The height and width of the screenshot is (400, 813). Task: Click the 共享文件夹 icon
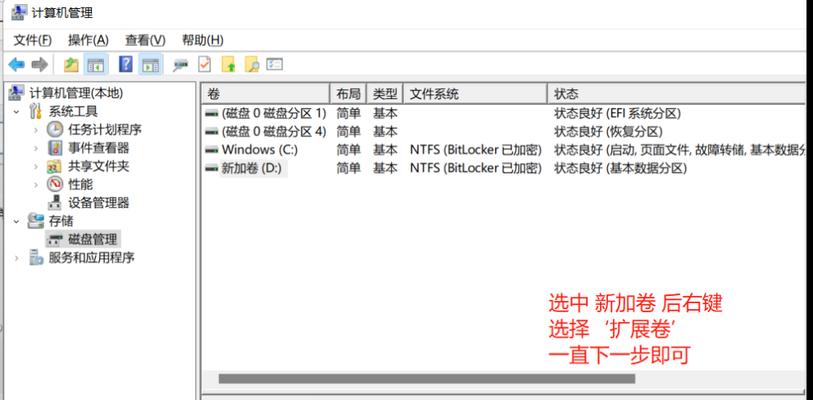click(x=55, y=166)
